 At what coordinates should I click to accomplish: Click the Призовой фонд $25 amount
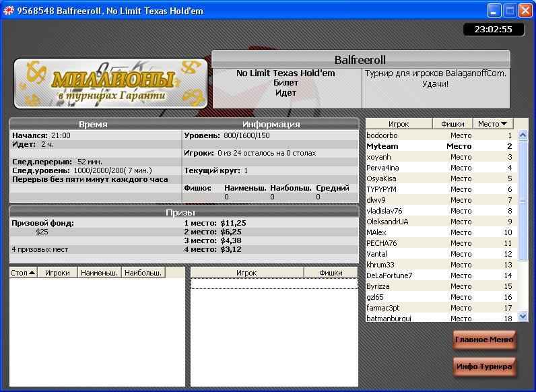[42, 232]
